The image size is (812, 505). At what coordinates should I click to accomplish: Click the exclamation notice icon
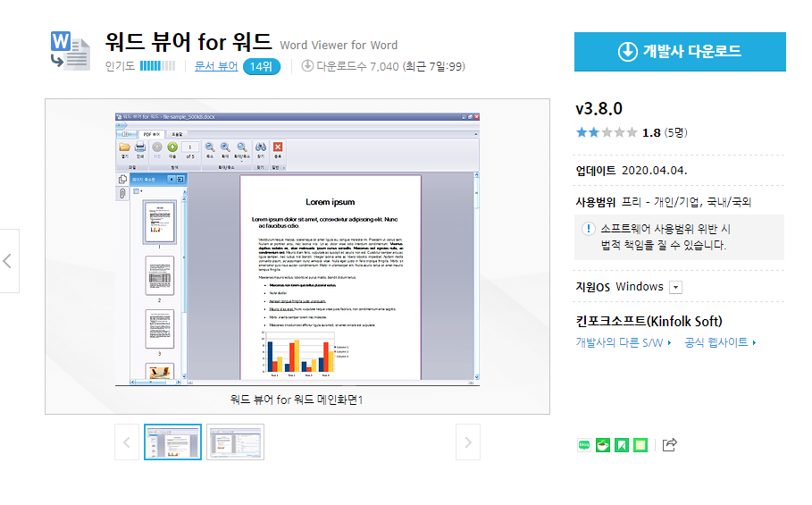tap(589, 229)
